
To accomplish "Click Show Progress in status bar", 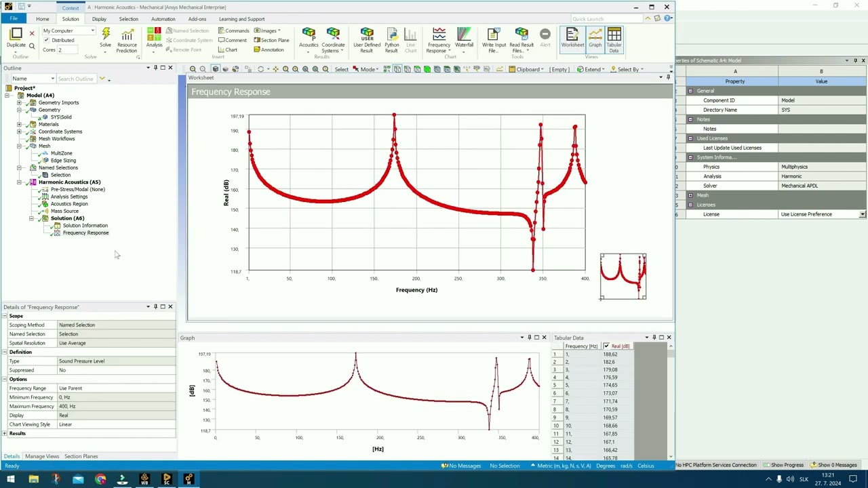I will point(783,465).
